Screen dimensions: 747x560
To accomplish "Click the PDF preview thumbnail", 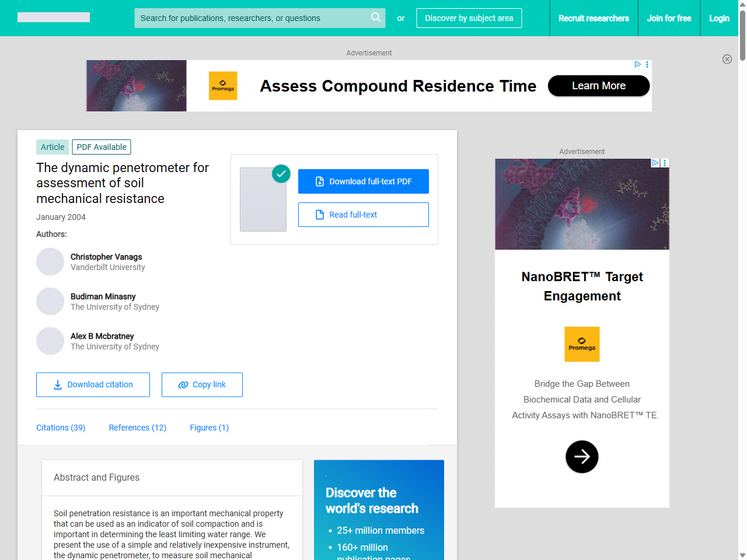I will click(263, 199).
